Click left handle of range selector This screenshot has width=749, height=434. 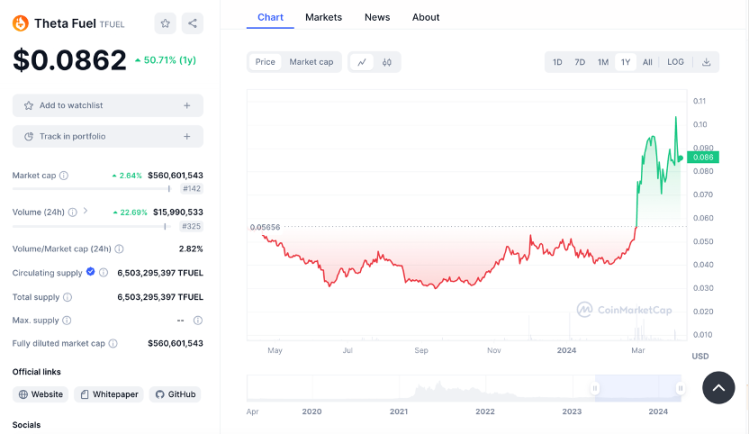595,388
